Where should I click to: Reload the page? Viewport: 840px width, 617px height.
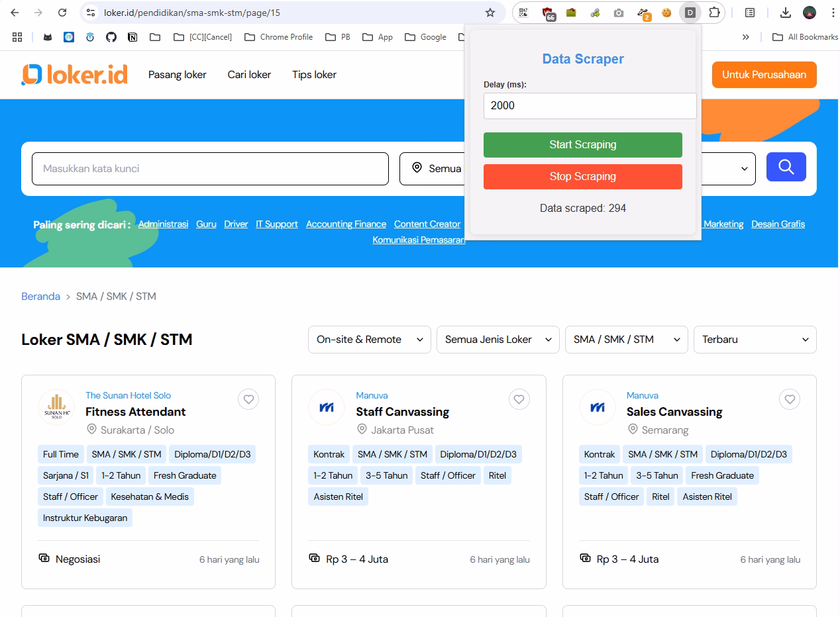[62, 13]
